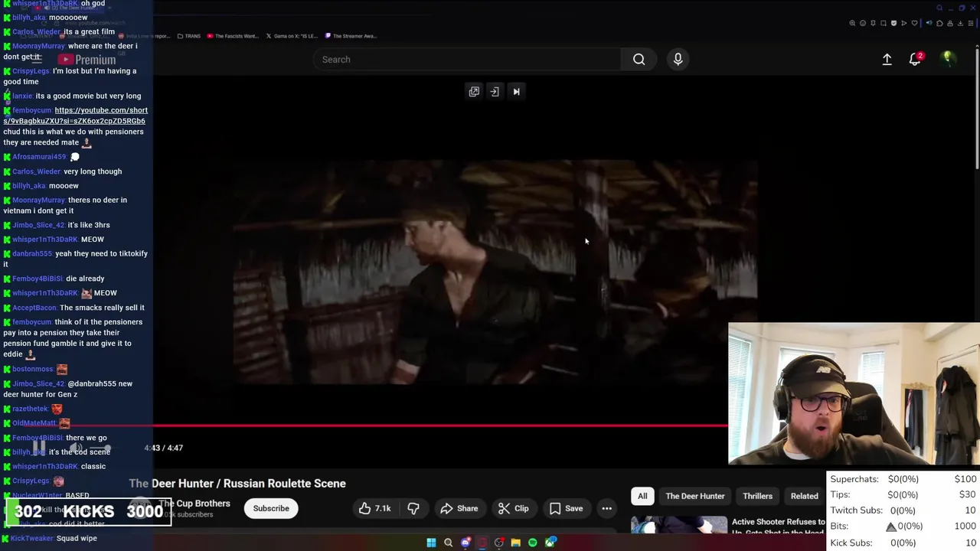
Task: Like the video (7.1k thumbs up)
Action: point(374,508)
